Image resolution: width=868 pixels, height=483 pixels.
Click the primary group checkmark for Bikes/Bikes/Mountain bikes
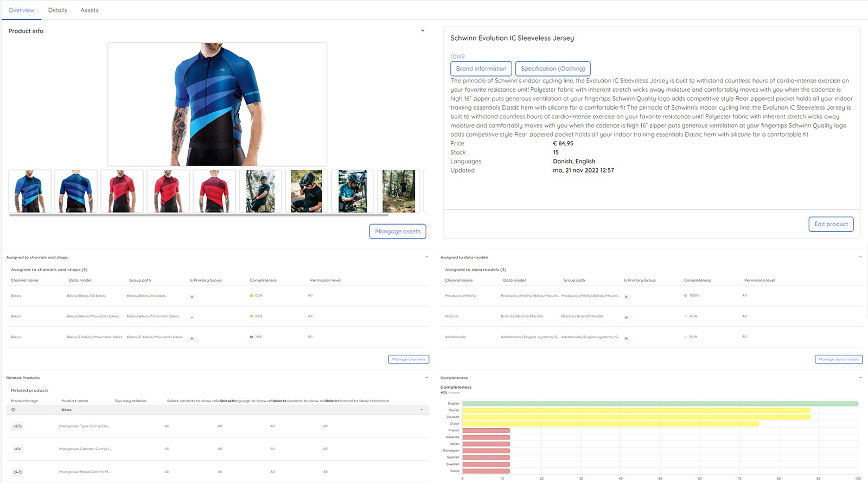point(192,317)
